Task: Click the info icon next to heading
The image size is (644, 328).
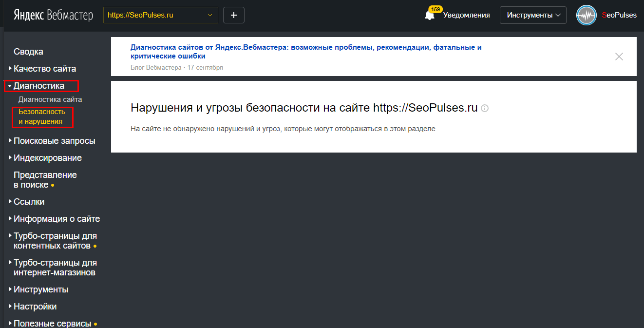Action: pyautogui.click(x=485, y=108)
